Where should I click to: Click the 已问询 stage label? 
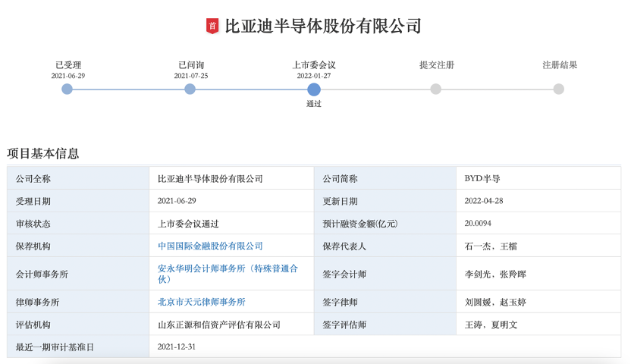pos(191,64)
